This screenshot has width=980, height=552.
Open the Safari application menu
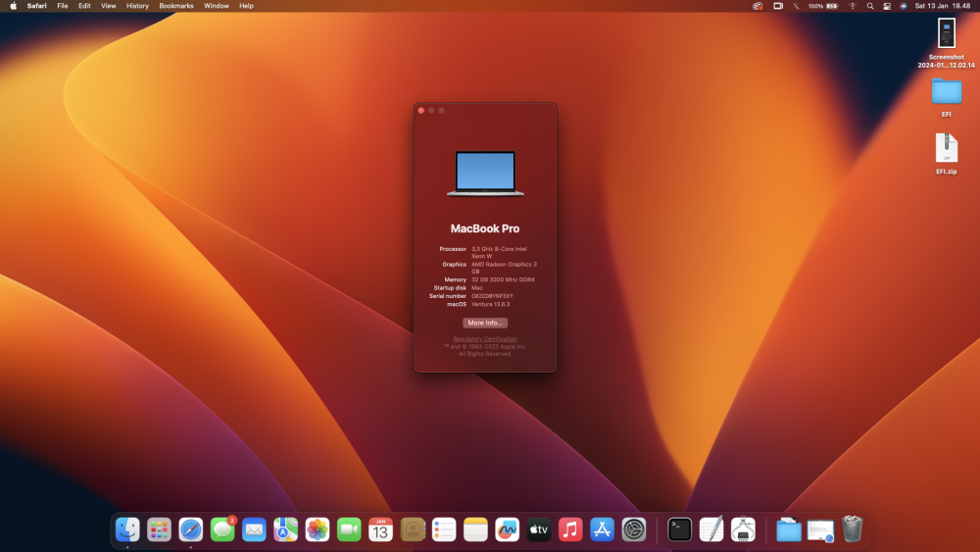[37, 6]
